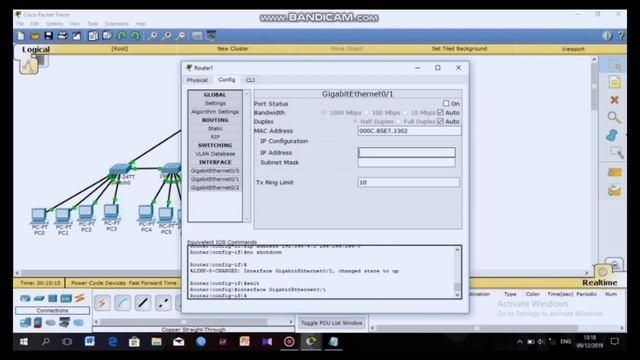Image resolution: width=640 pixels, height=360 pixels.
Task: Switch to the Physical tab
Action: tap(197, 80)
